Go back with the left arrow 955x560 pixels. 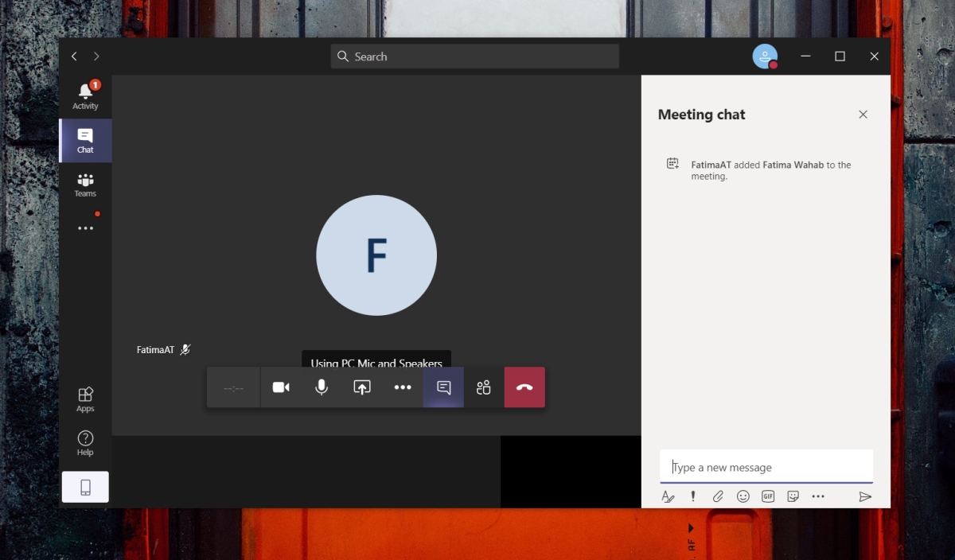tap(74, 56)
